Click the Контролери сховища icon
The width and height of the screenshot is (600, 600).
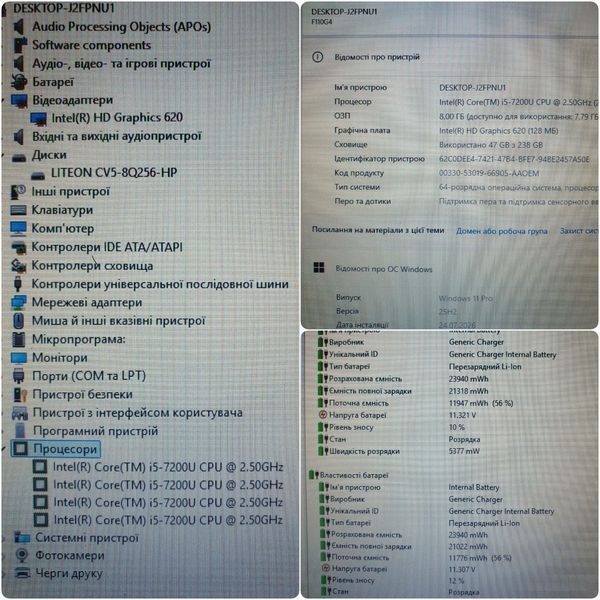click(18, 266)
